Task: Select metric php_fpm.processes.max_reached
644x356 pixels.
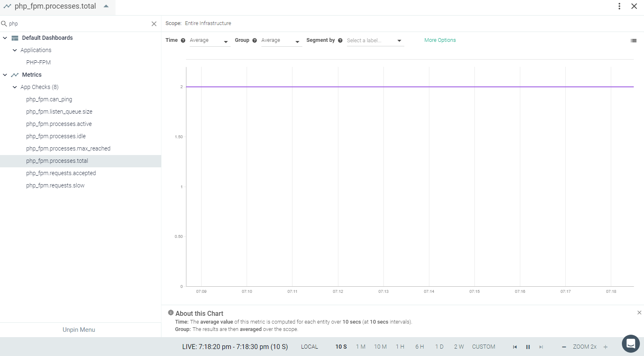Action: click(x=68, y=148)
